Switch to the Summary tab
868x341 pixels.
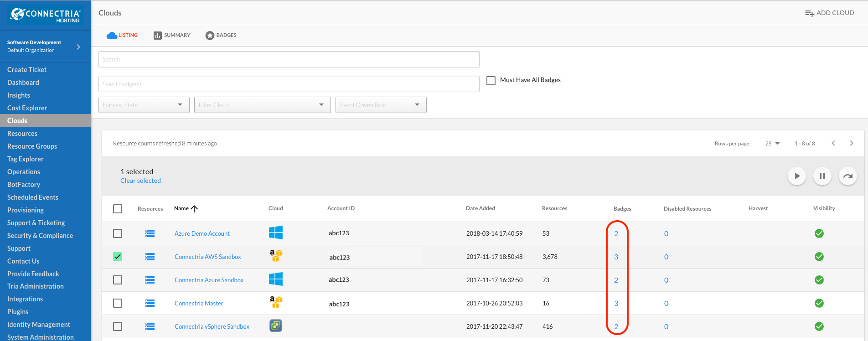pos(172,35)
